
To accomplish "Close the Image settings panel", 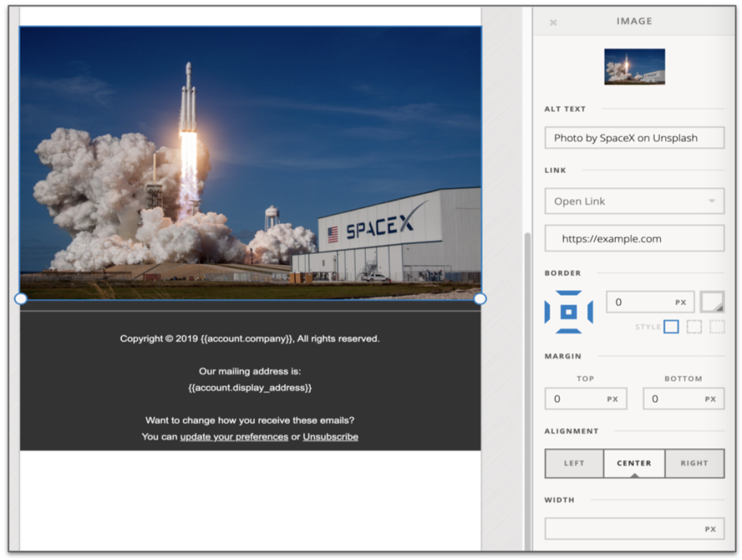I will (553, 21).
